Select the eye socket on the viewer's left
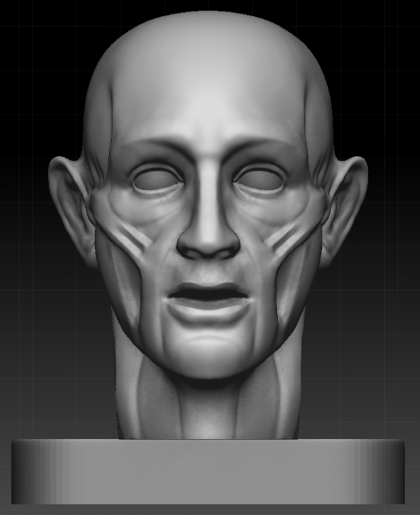 point(156,180)
